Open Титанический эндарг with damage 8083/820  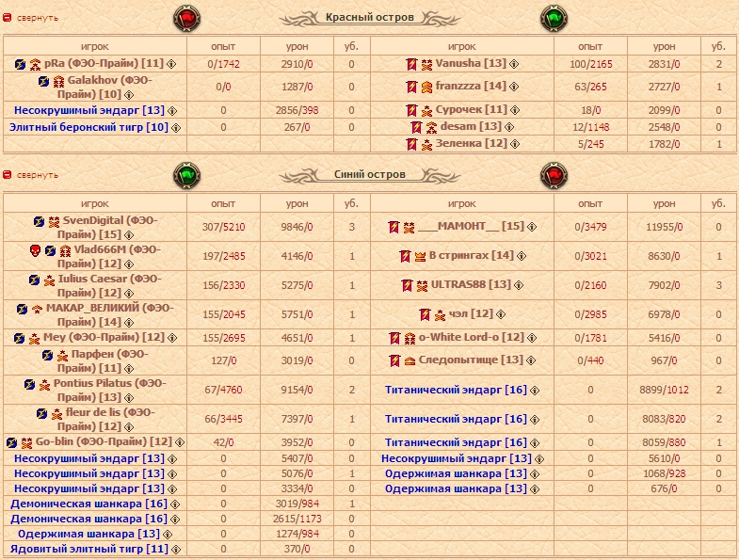pos(456,419)
